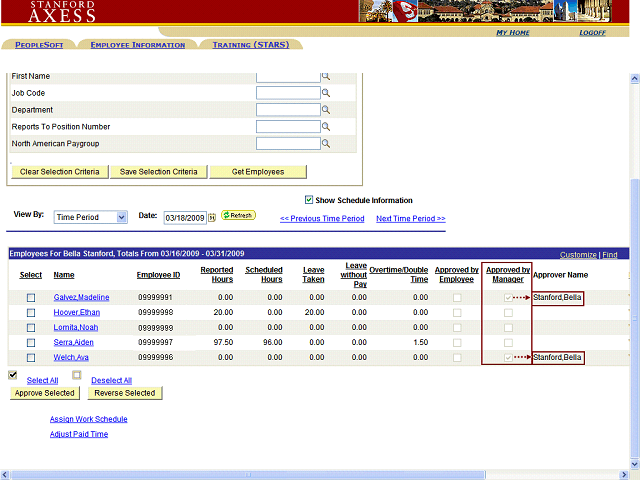Click into the Date input field
The image size is (640, 480).
click(184, 217)
